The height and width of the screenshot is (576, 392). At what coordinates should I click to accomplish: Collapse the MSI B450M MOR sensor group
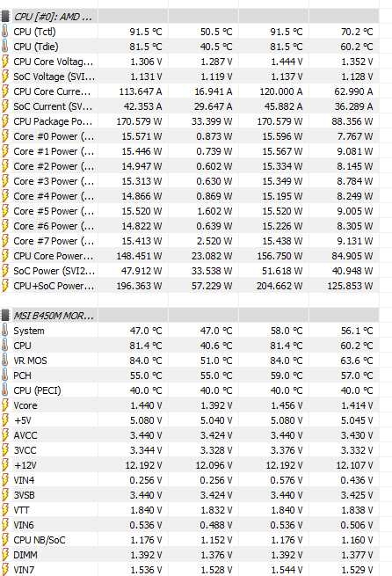tap(54, 316)
